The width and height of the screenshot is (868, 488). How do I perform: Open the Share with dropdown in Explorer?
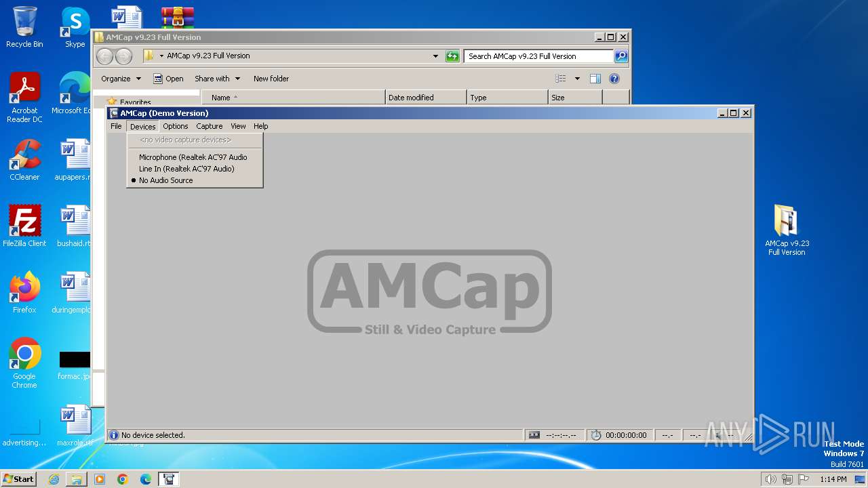[x=217, y=79]
